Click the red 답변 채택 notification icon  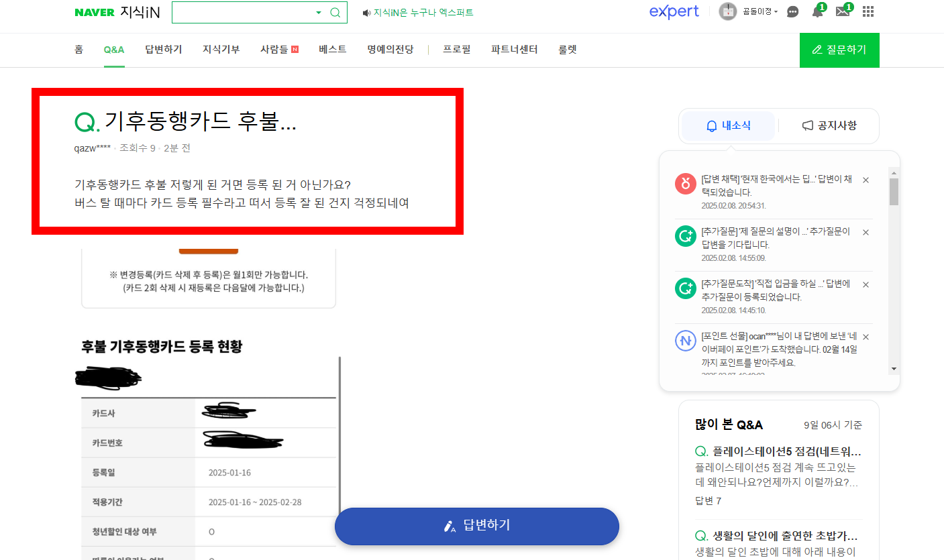click(686, 184)
